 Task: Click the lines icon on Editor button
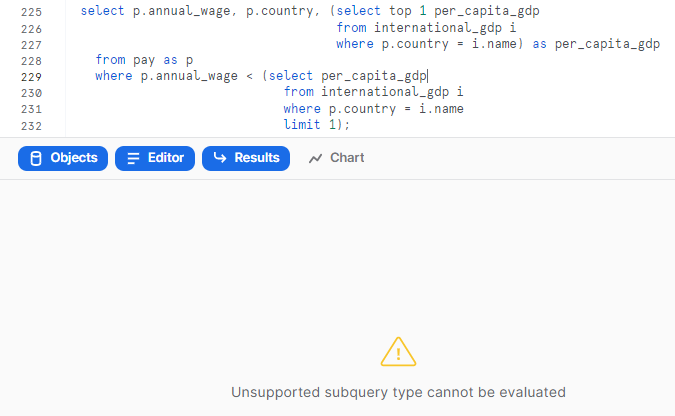pos(133,158)
